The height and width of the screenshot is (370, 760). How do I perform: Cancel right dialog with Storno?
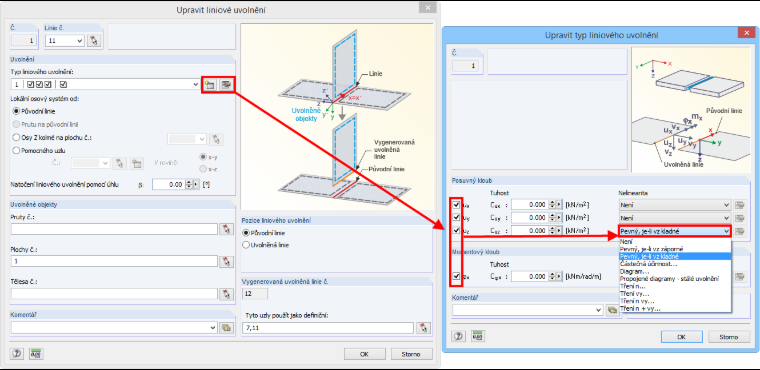[x=728, y=336]
